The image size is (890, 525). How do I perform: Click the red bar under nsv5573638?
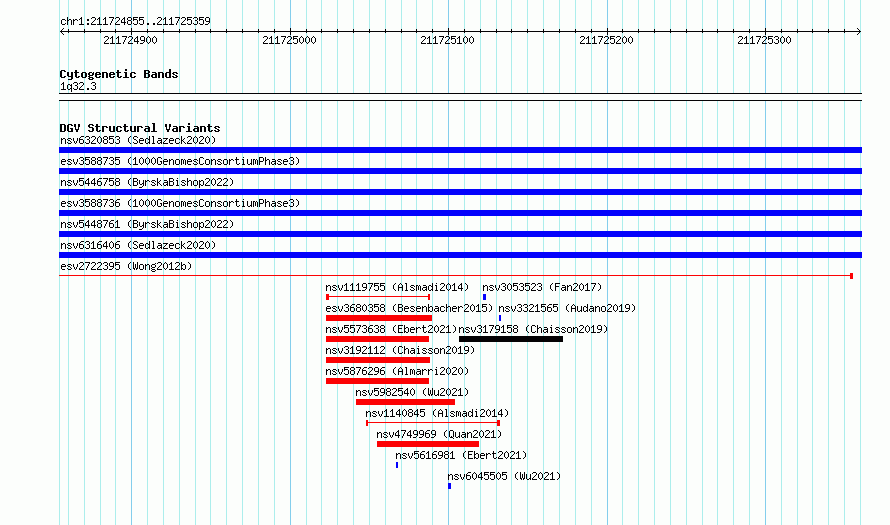[x=377, y=339]
